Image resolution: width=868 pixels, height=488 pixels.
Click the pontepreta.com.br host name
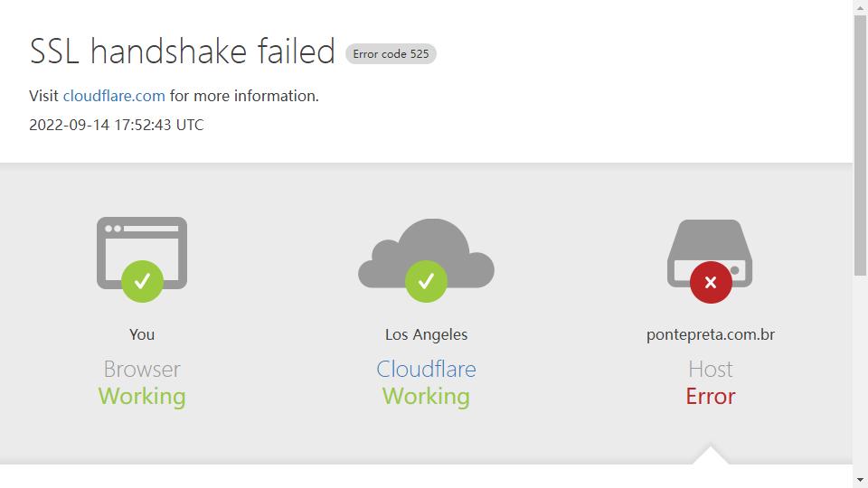[711, 334]
